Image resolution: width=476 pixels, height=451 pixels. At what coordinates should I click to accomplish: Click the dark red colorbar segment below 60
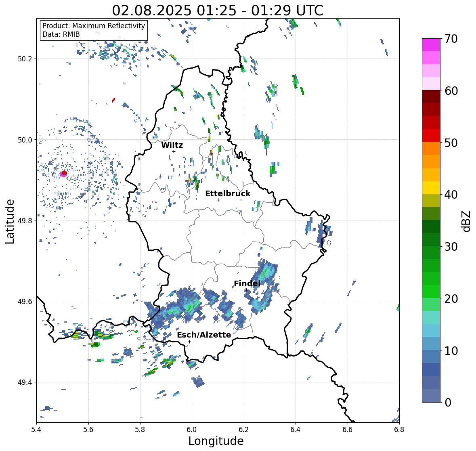[x=431, y=97]
